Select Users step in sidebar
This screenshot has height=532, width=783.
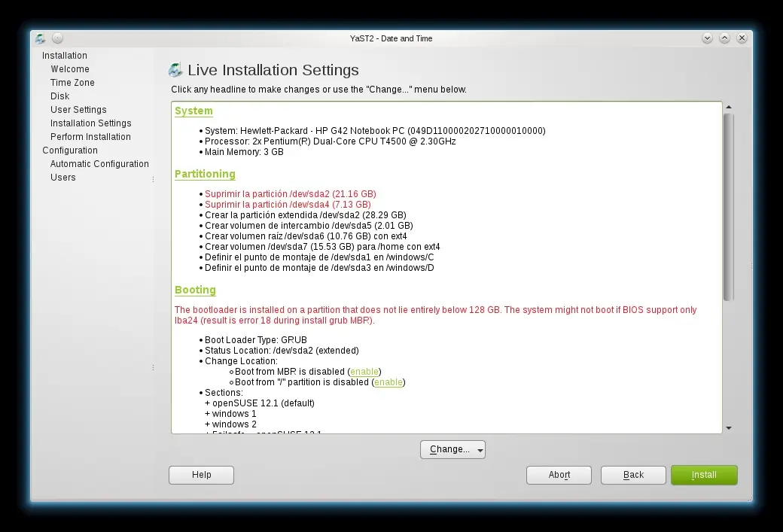click(63, 177)
